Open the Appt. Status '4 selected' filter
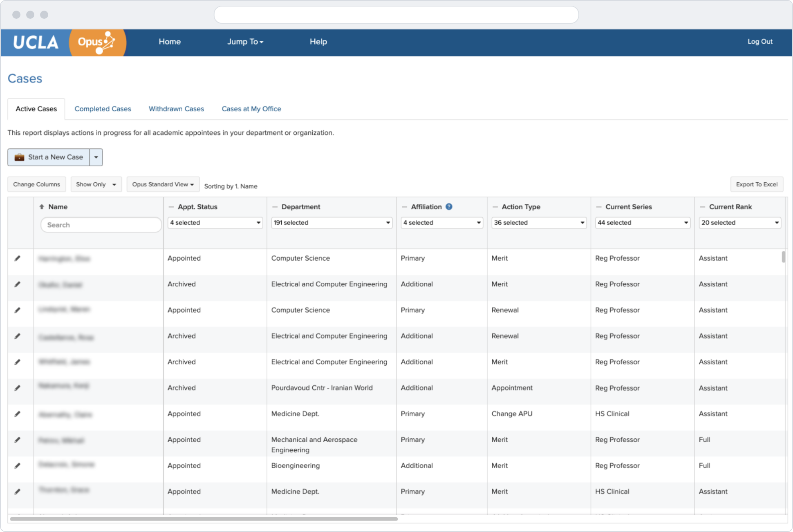Screen dimensions: 793x532 tap(215, 223)
